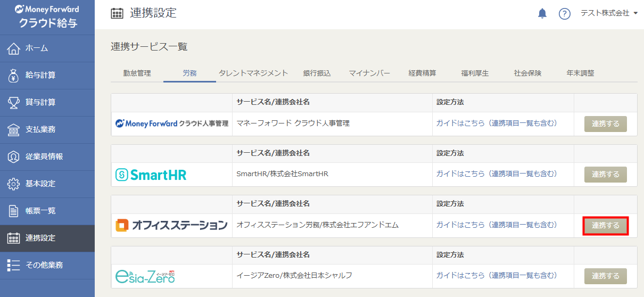Click the notification bell icon

point(542,13)
